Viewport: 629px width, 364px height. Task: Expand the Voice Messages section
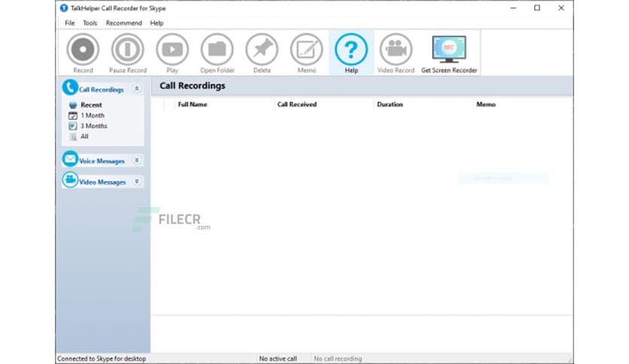click(137, 160)
